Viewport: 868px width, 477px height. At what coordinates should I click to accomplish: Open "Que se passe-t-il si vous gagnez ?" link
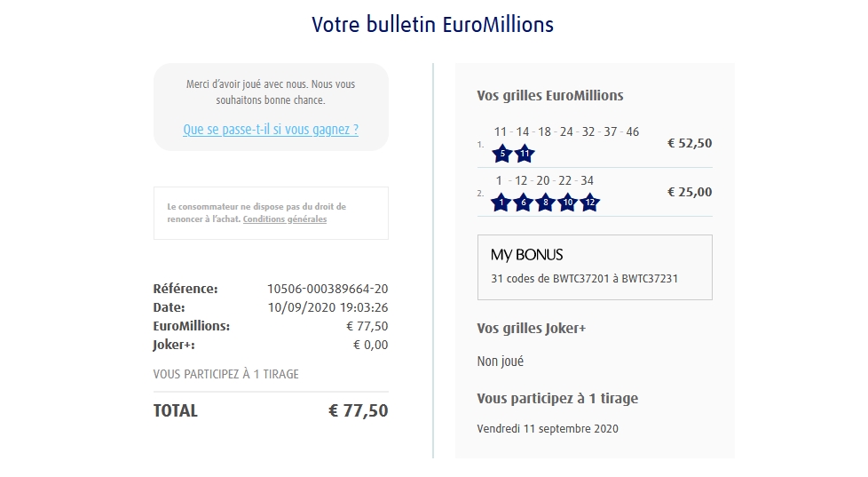(271, 130)
